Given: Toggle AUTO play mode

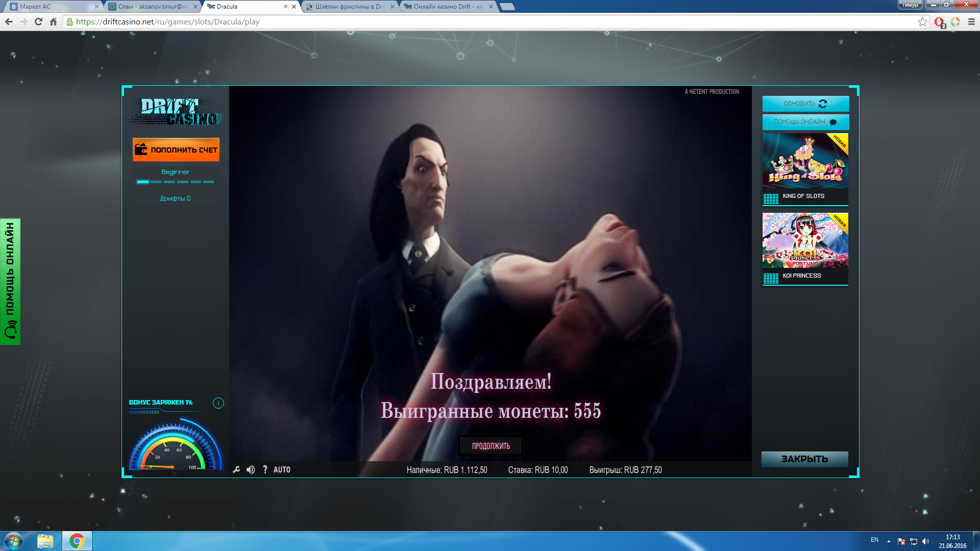Looking at the screenshot, I should tap(282, 470).
